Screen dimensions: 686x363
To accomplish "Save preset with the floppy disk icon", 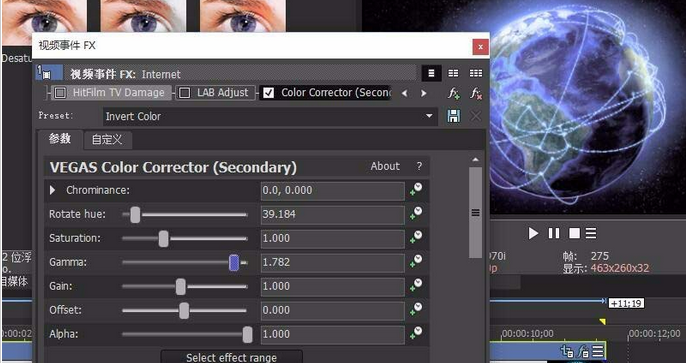I will pos(454,116).
